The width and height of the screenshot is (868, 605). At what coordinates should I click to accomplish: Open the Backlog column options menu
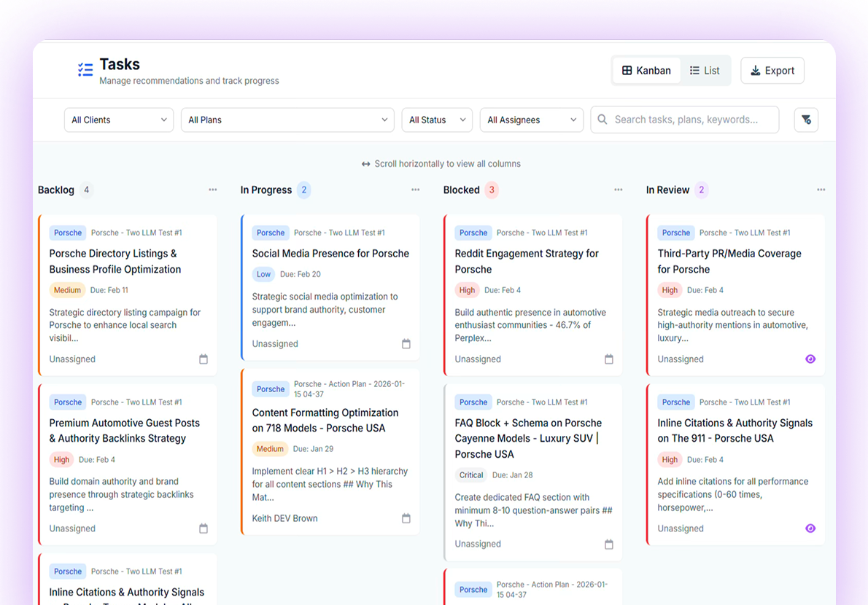click(x=212, y=190)
